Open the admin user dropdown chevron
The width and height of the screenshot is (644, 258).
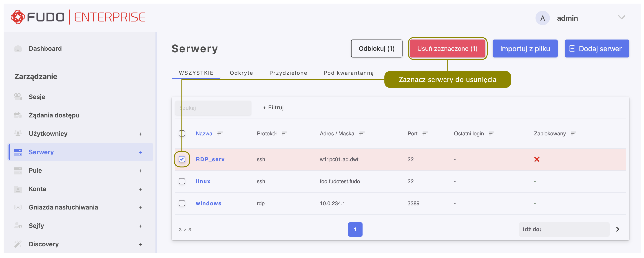(622, 18)
